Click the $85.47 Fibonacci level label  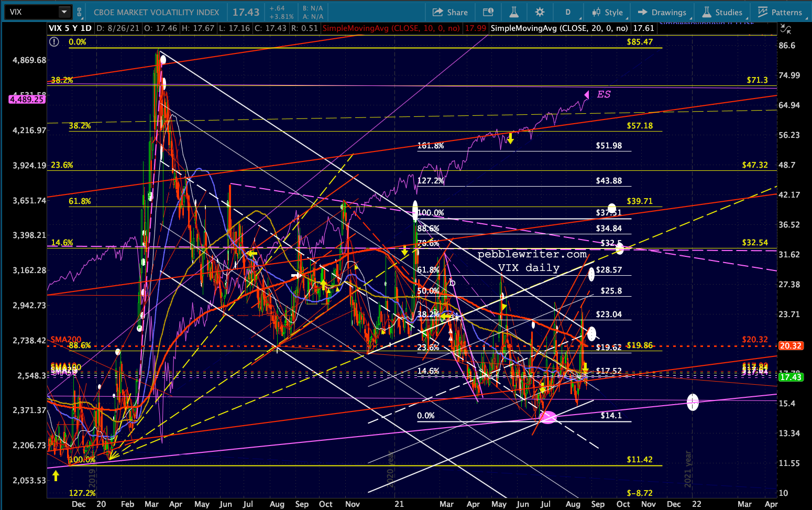point(640,42)
